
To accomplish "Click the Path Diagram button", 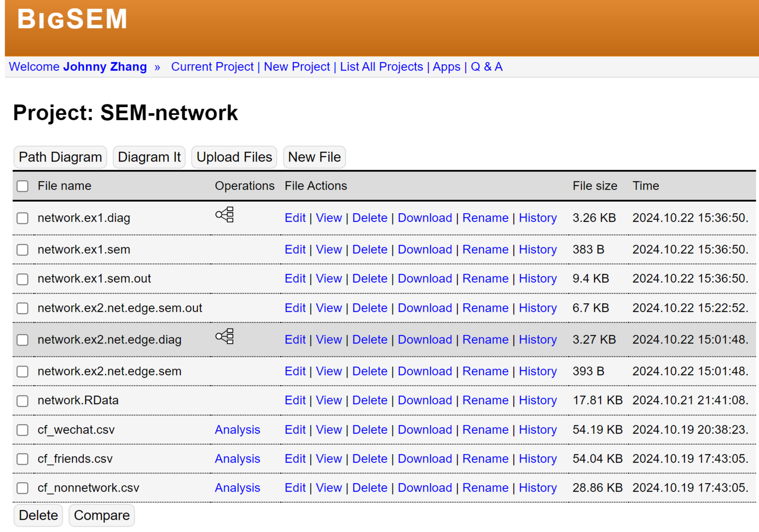I will [60, 157].
